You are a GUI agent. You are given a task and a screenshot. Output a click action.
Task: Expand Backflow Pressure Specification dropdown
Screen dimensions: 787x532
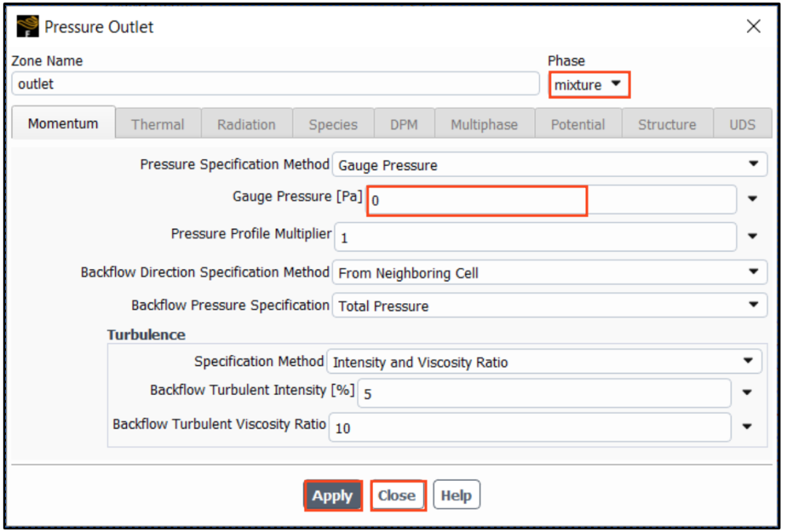pyautogui.click(x=549, y=306)
